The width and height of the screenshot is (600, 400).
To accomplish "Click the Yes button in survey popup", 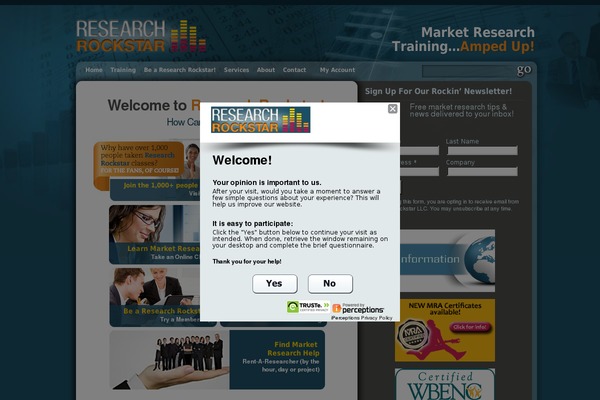I will [x=275, y=284].
